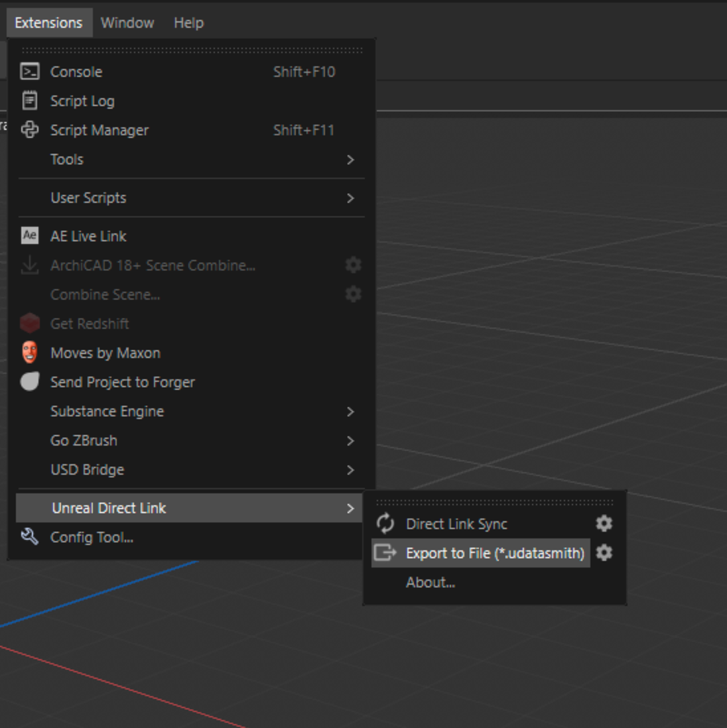
Task: Click the Moves by Maxon face icon
Action: point(30,352)
